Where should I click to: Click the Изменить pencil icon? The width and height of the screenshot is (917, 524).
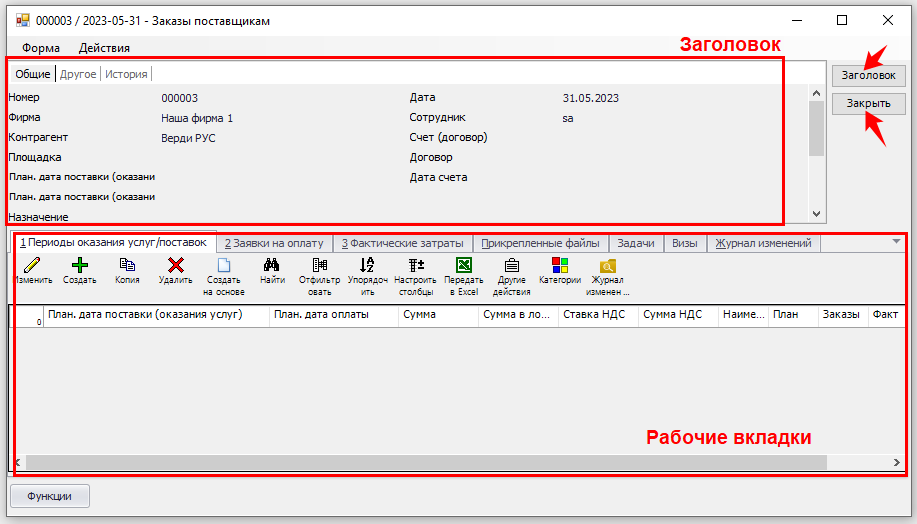tap(32, 266)
